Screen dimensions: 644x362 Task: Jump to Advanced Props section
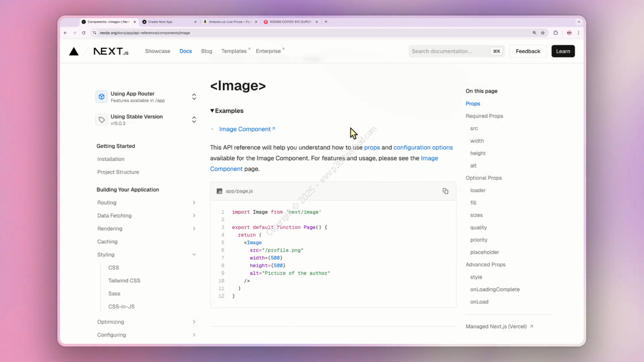coord(486,264)
